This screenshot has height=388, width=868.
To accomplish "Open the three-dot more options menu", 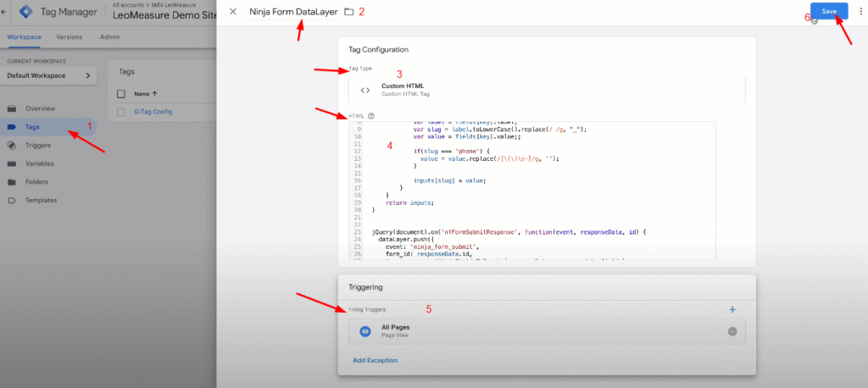I will [860, 12].
